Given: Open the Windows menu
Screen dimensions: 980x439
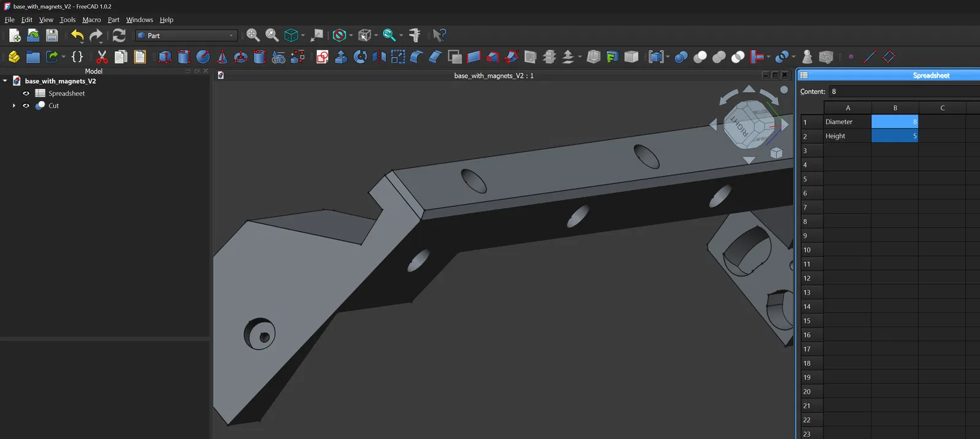Looking at the screenshot, I should point(139,20).
